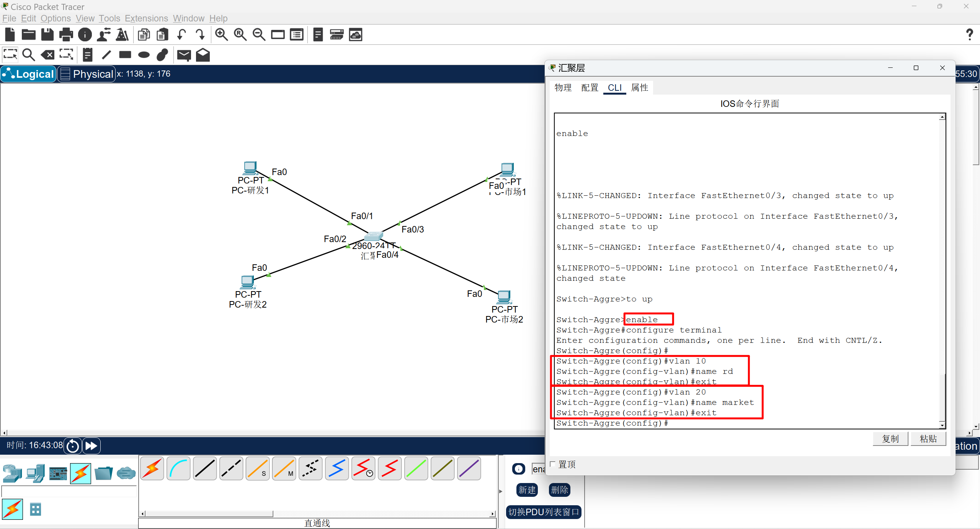The image size is (980, 529).
Task: Add a complex PDU open envelope
Action: [203, 55]
